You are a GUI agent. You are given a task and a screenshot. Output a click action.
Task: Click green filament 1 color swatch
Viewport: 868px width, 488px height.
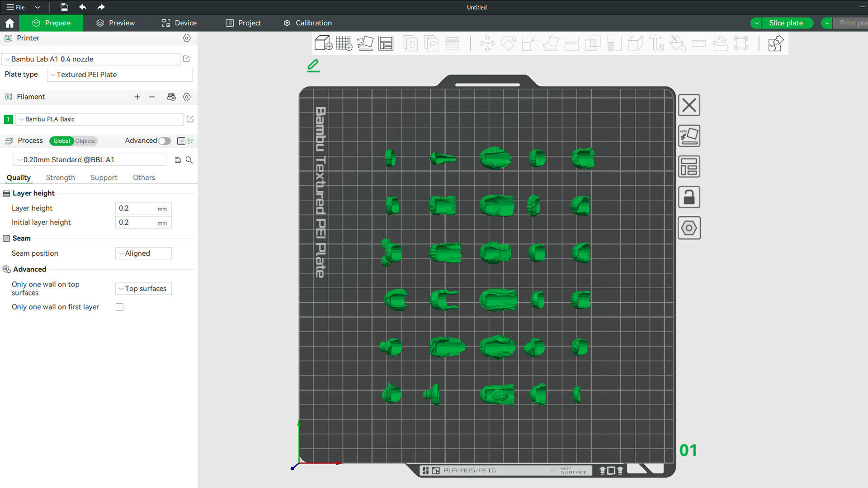[x=8, y=119]
